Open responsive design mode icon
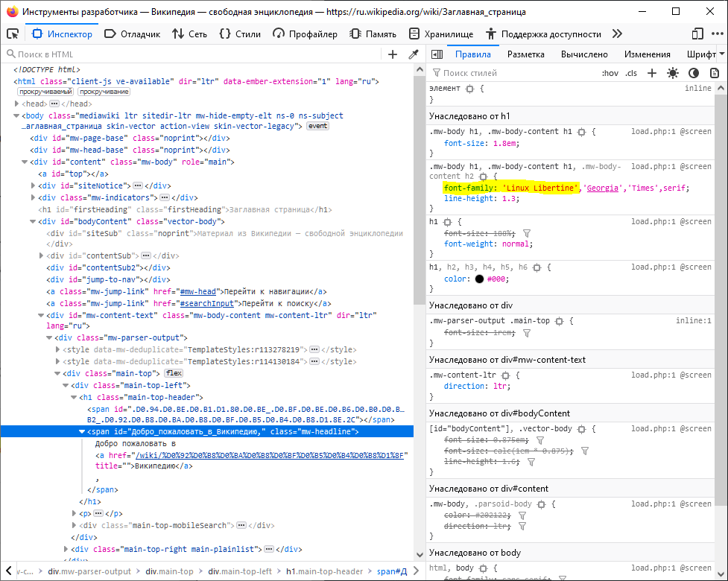Image resolution: width=728 pixels, height=581 pixels. point(697,34)
